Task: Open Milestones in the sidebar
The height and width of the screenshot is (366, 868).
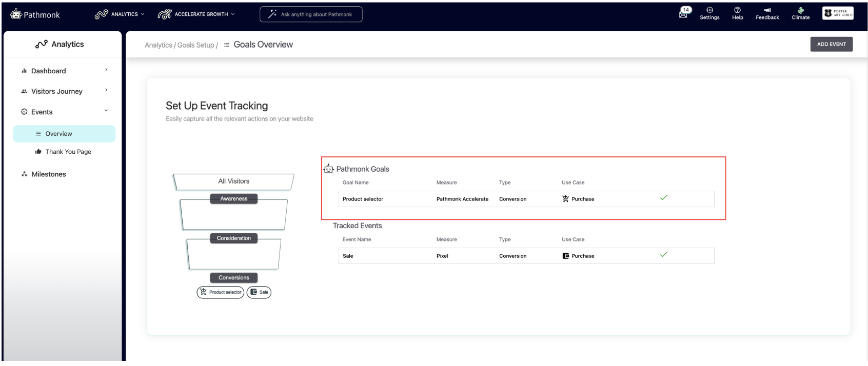Action: point(44,174)
